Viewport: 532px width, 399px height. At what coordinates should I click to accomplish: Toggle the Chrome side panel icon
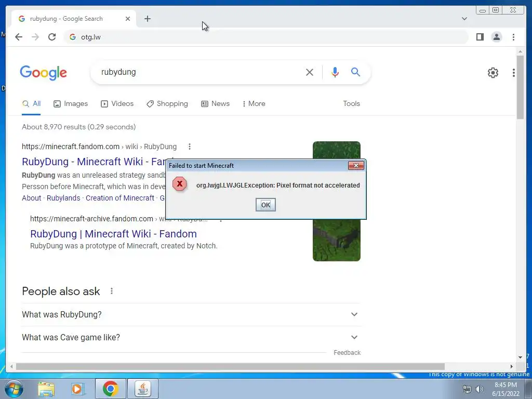[x=480, y=37]
